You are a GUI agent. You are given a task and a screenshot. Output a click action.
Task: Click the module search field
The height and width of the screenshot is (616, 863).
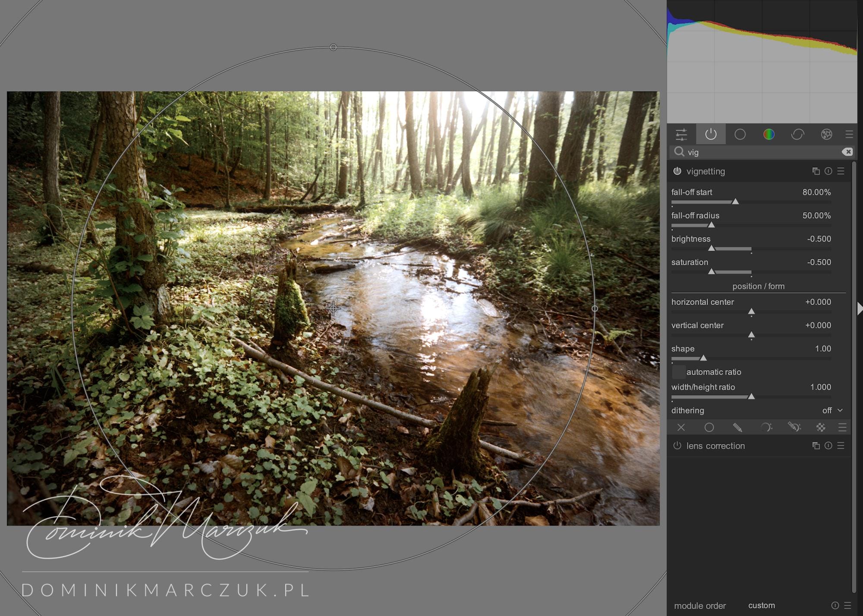762,152
